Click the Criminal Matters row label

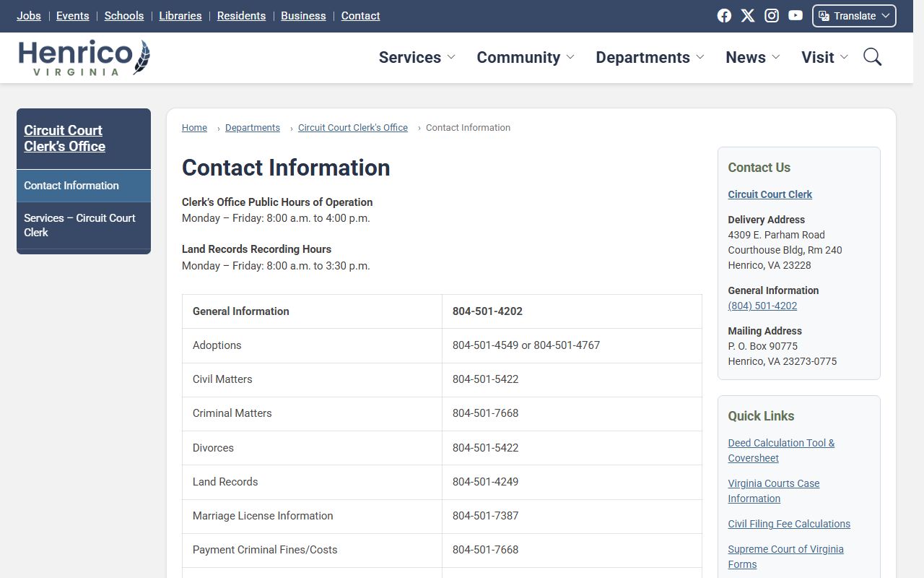pyautogui.click(x=232, y=413)
